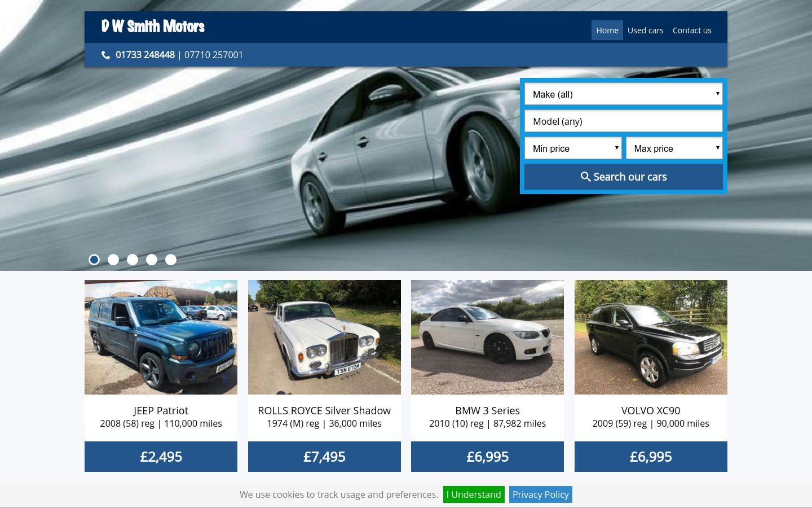Open the VOLVO XC90 photo
812x508 pixels.
[651, 337]
